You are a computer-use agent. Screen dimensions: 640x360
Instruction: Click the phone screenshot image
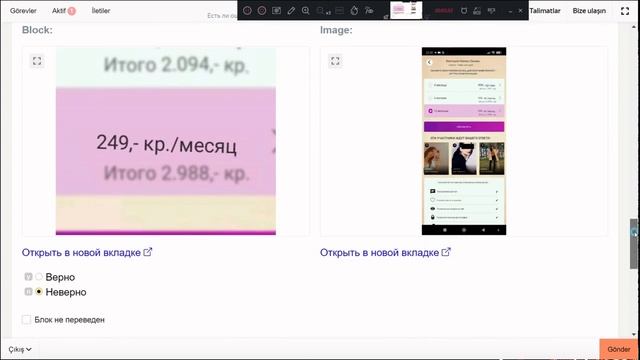point(464,141)
